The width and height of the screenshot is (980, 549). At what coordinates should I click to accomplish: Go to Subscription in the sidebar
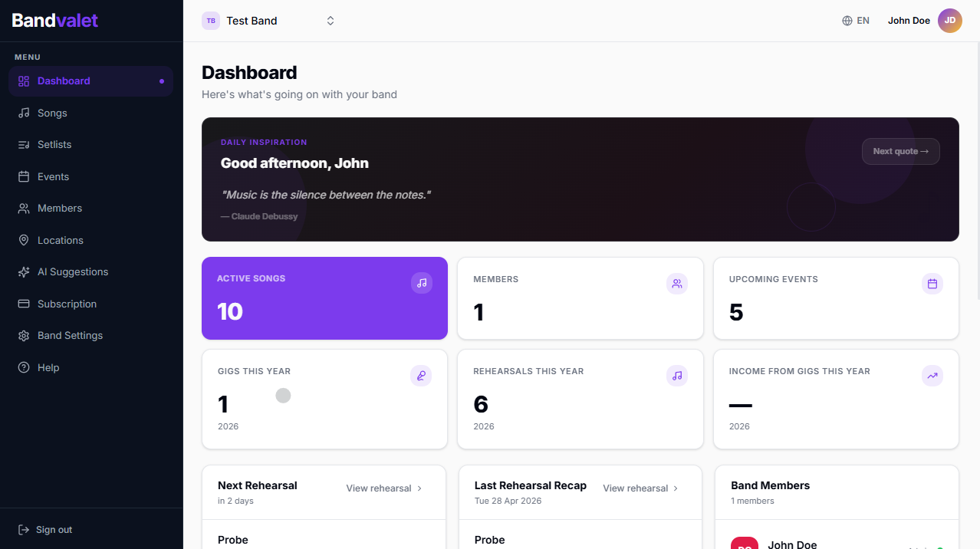90,304
